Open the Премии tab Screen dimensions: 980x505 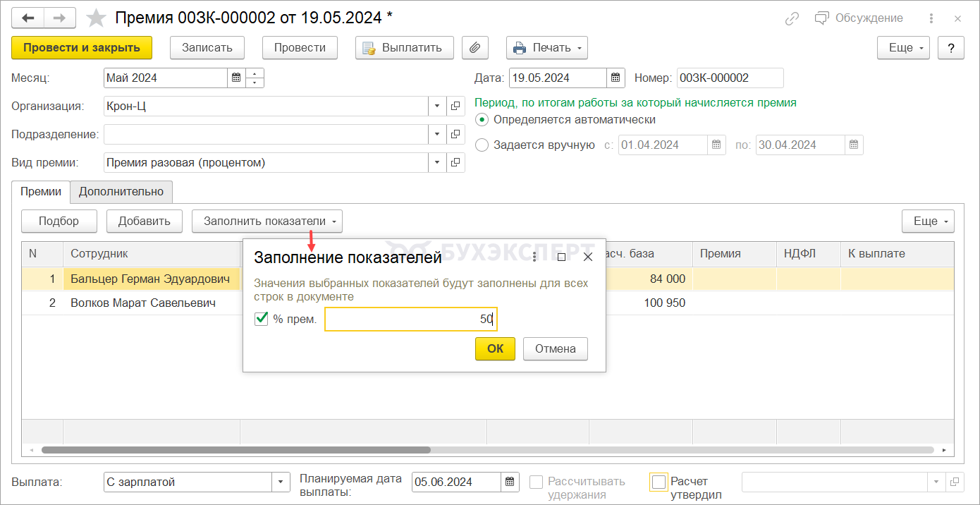pyautogui.click(x=40, y=192)
